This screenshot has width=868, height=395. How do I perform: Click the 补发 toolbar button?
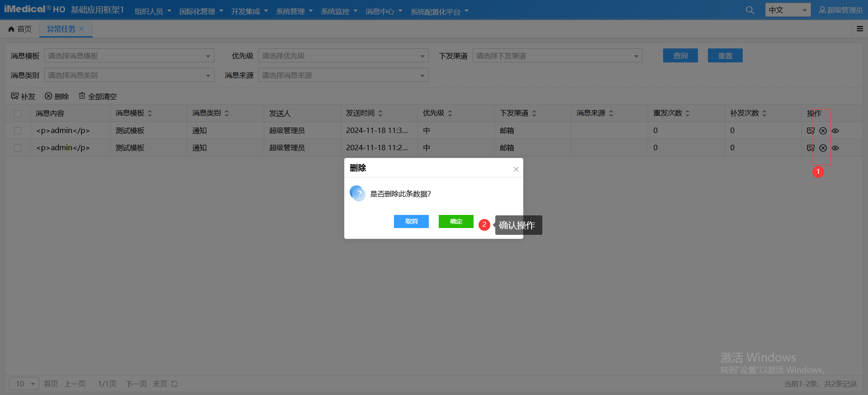pos(23,96)
